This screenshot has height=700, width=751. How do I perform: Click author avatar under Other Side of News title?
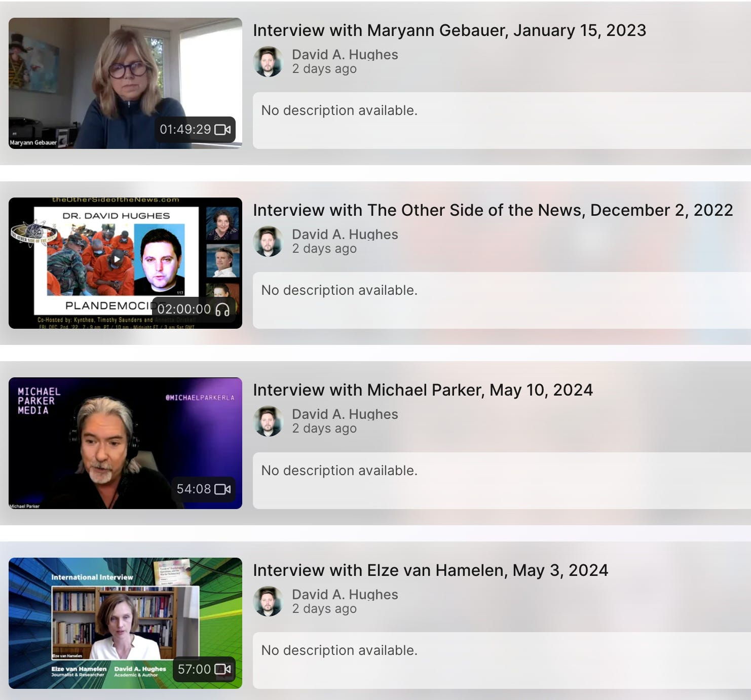tap(268, 242)
